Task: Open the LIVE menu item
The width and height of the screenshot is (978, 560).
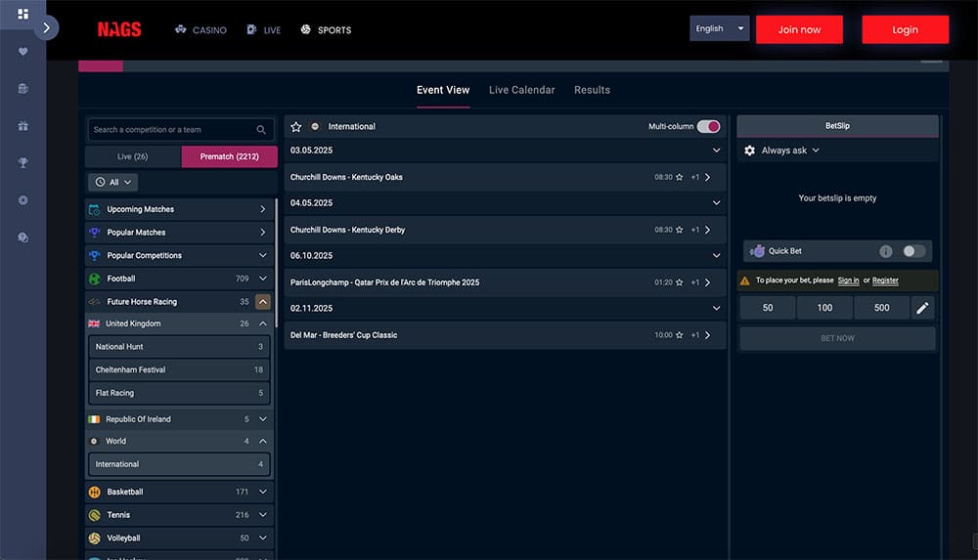Action: pyautogui.click(x=264, y=30)
